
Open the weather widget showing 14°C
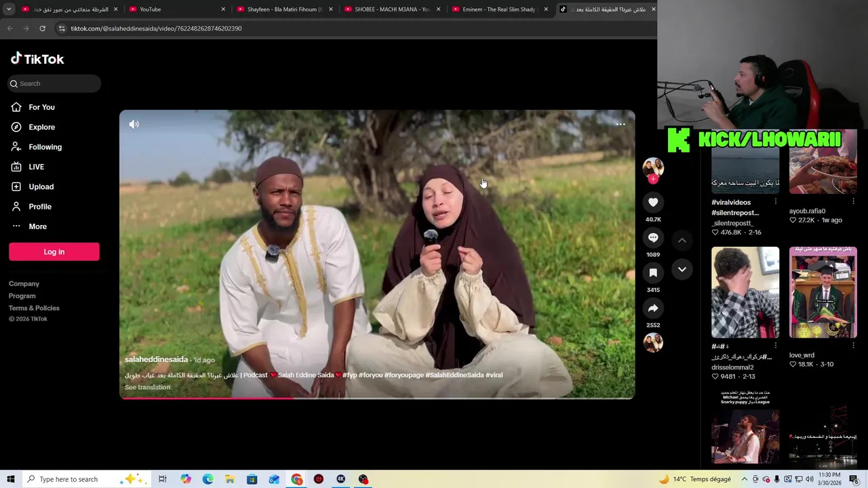694,479
